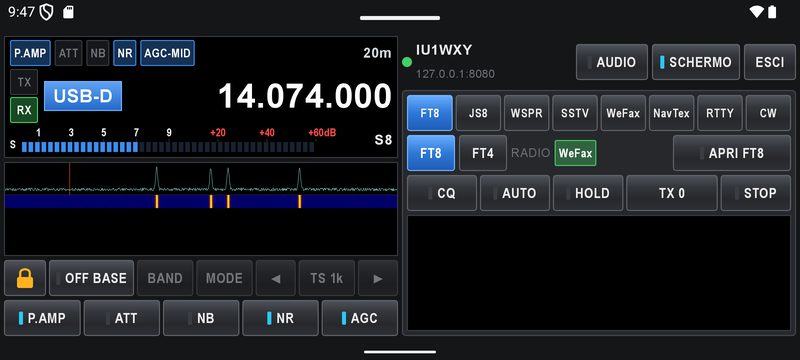This screenshot has height=360, width=800.
Task: Tap the 14.074.000 frequency readout
Action: coord(305,96)
